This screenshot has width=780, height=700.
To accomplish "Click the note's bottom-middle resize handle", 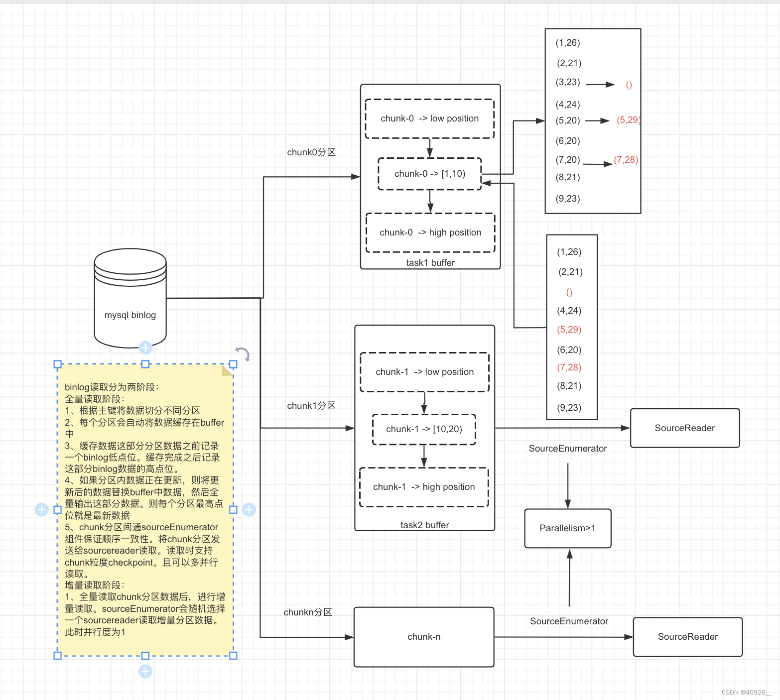I will 145,656.
